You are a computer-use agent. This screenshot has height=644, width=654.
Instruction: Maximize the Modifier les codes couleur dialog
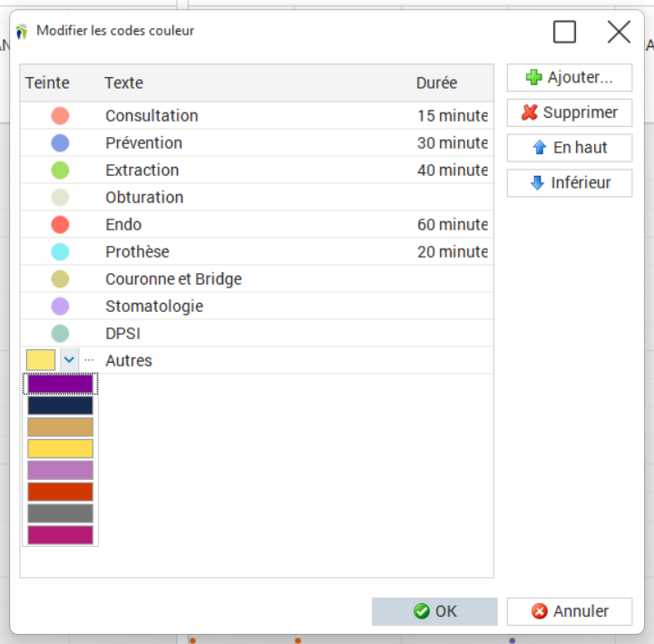pyautogui.click(x=564, y=32)
